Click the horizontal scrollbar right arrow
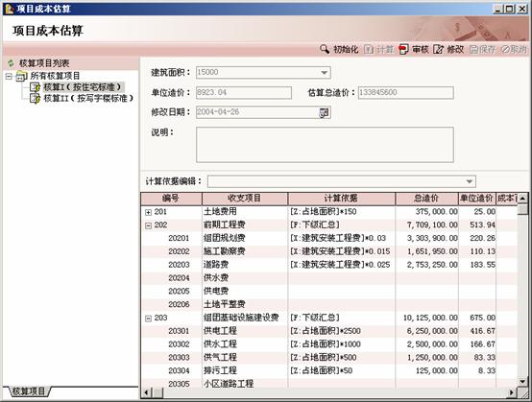This screenshot has height=402, width=532. click(x=512, y=392)
